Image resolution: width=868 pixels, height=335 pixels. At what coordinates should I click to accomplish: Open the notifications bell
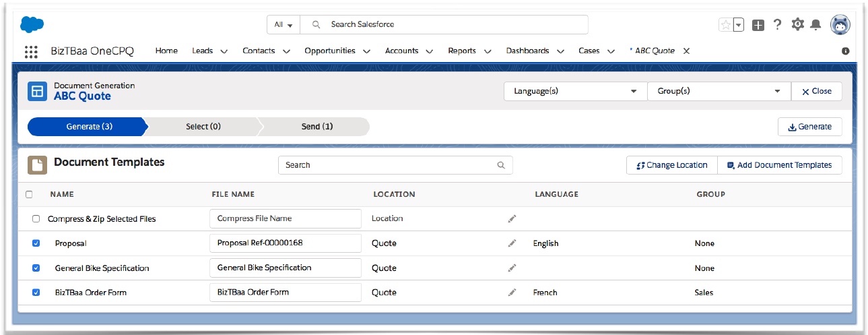pyautogui.click(x=815, y=25)
